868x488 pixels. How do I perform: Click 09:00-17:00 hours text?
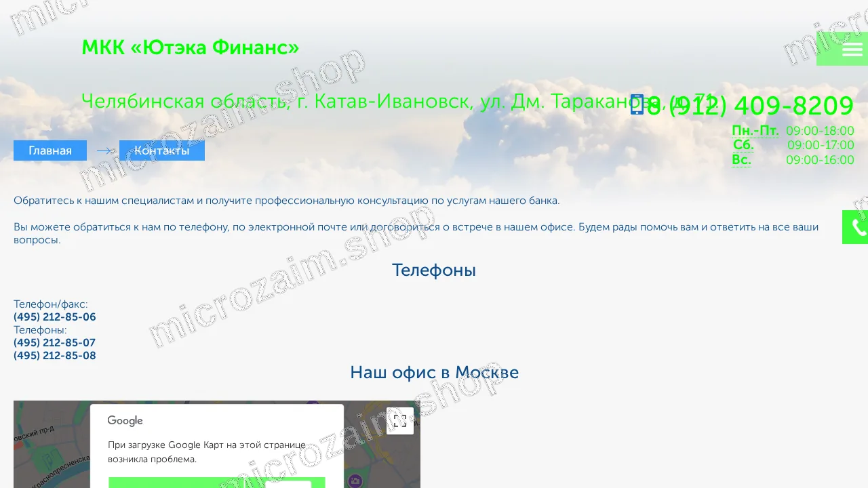point(821,145)
